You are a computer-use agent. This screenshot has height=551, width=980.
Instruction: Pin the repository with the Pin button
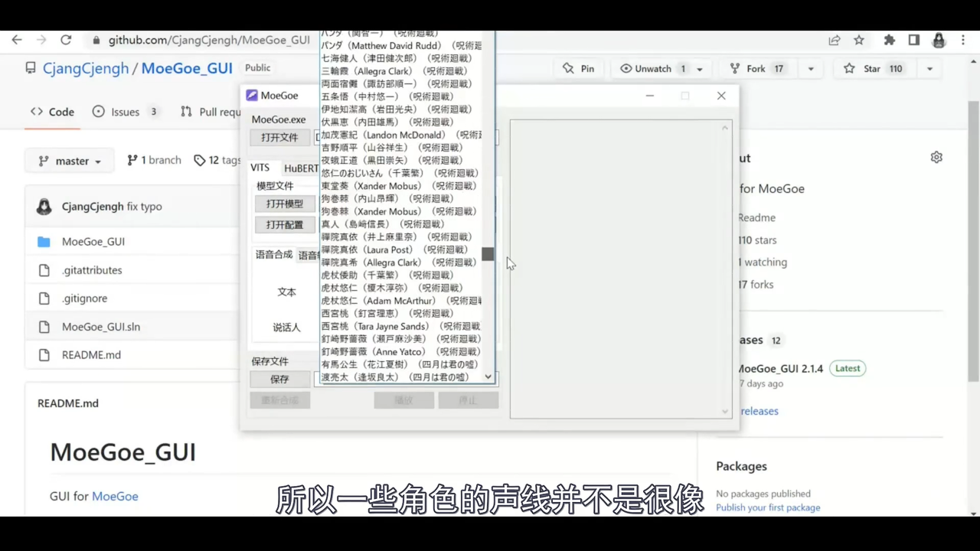coord(579,69)
